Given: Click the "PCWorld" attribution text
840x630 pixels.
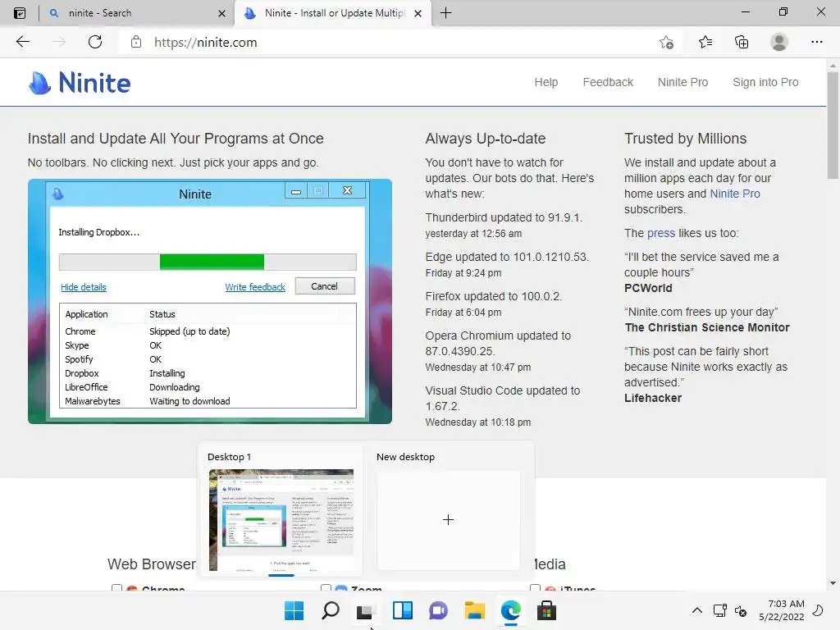Looking at the screenshot, I should 648,288.
